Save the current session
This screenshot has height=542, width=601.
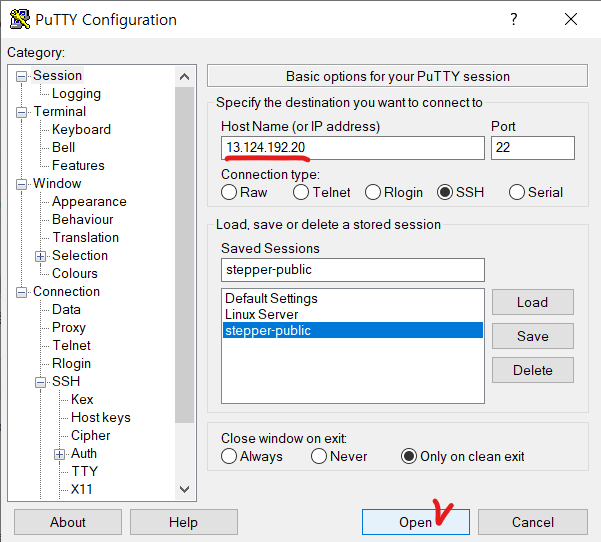533,337
